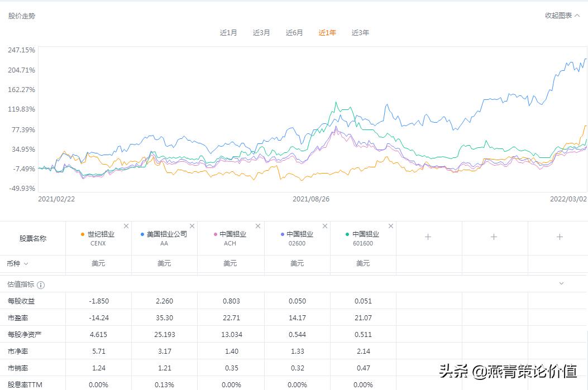Image resolution: width=588 pixels, height=390 pixels.
Task: Remove 中国铝业 601600 using its X icon
Action: (390, 226)
